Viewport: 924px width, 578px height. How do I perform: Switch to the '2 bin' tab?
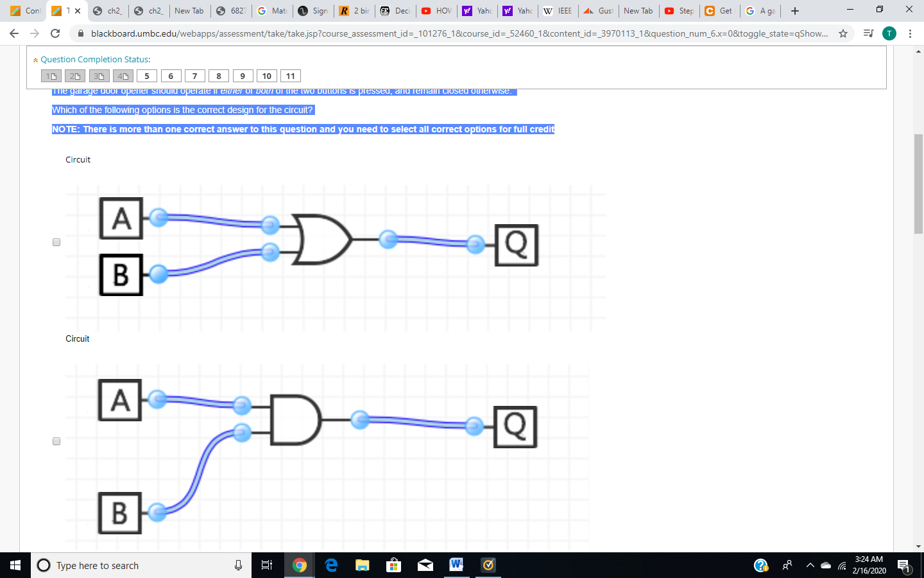[x=354, y=11]
